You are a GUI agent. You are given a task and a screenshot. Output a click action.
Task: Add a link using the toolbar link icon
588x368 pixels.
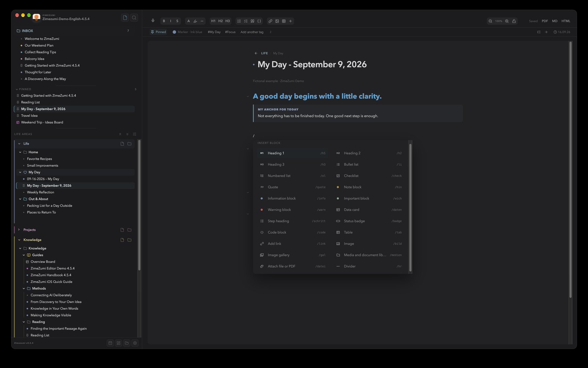pyautogui.click(x=270, y=21)
